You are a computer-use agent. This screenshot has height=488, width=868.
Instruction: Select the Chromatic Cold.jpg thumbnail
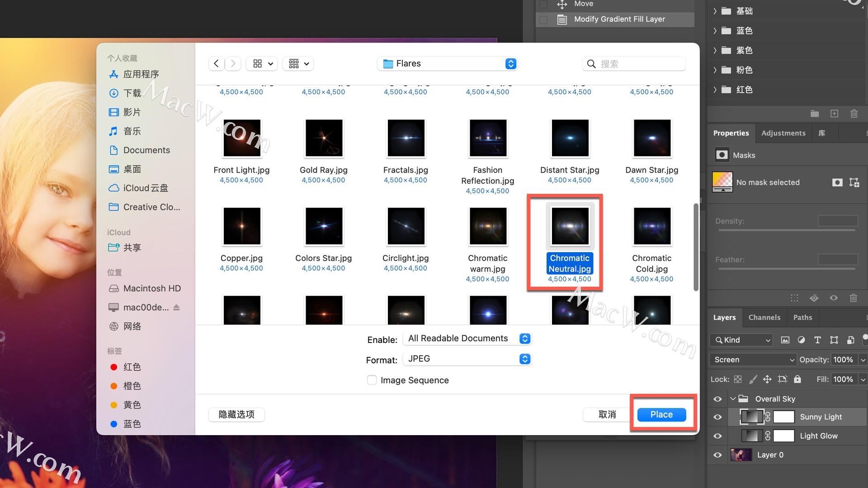tap(651, 226)
